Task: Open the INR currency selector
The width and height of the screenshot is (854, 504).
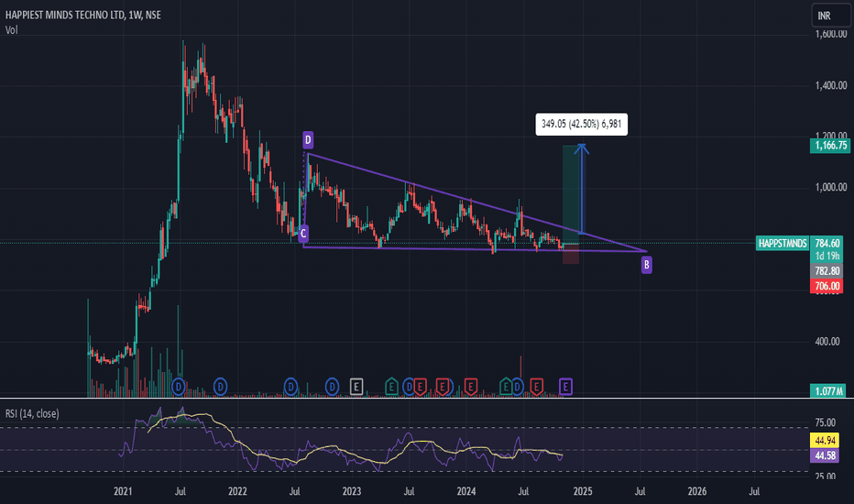Action: (x=830, y=16)
